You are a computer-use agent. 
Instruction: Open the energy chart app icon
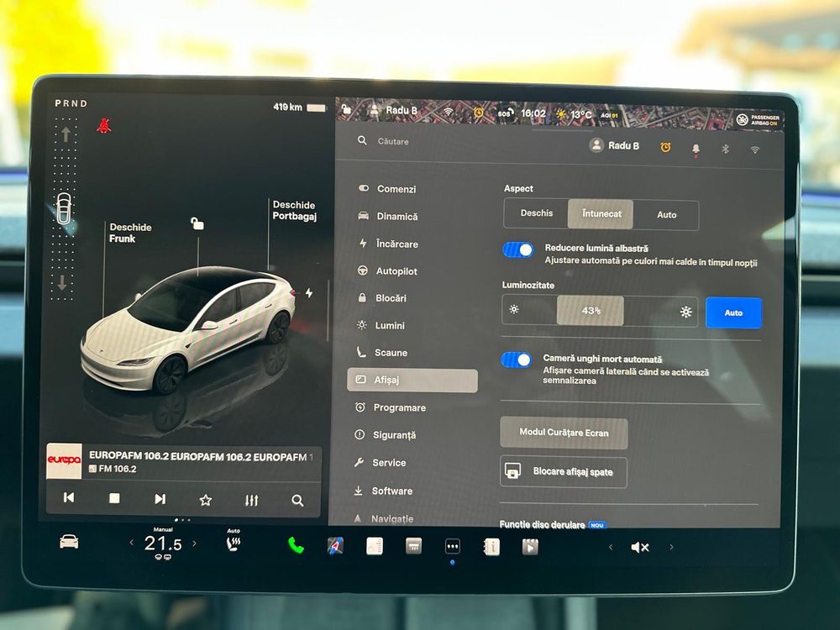coord(375,546)
